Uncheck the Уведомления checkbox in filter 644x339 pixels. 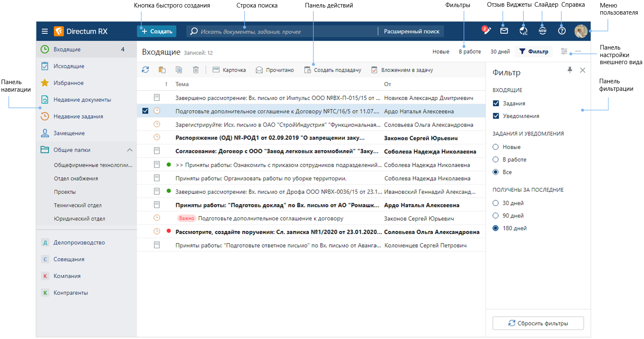coord(496,116)
